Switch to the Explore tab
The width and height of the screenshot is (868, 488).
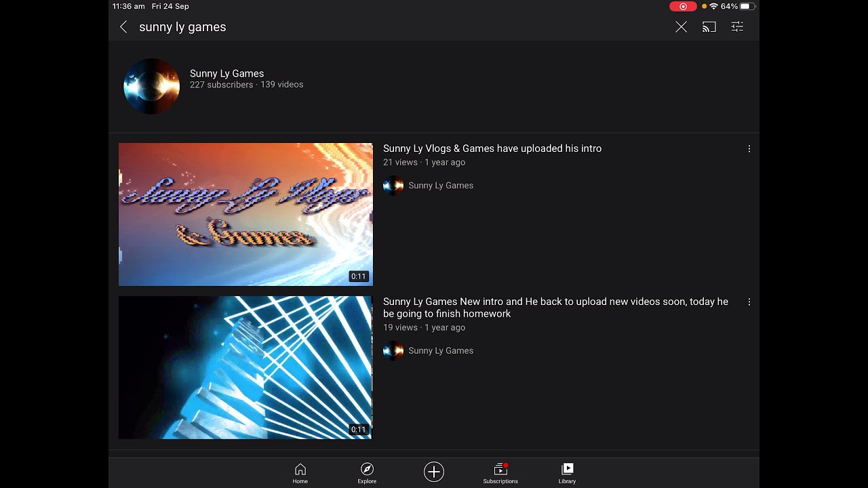(367, 473)
